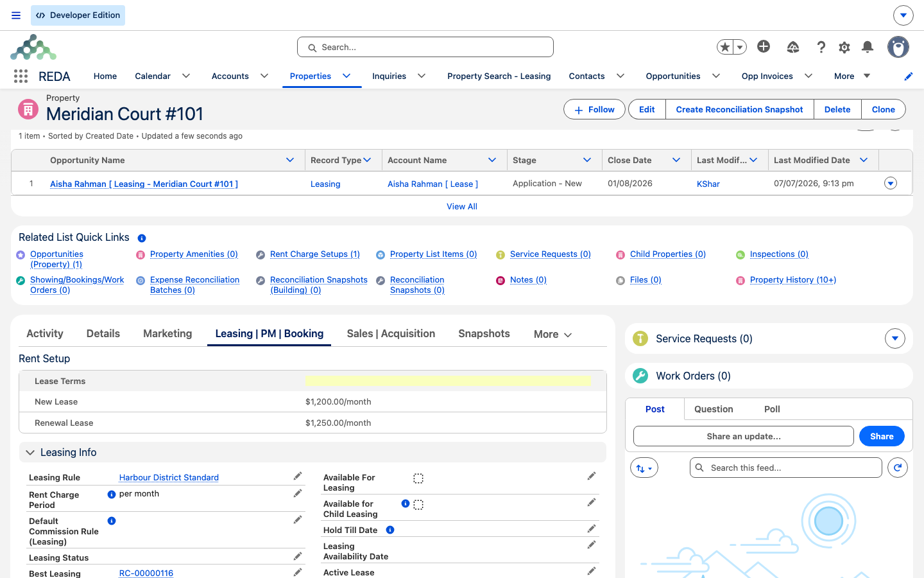The height and width of the screenshot is (578, 924).
Task: Edit Leasing Rule with the pencil icon
Action: pyautogui.click(x=298, y=477)
